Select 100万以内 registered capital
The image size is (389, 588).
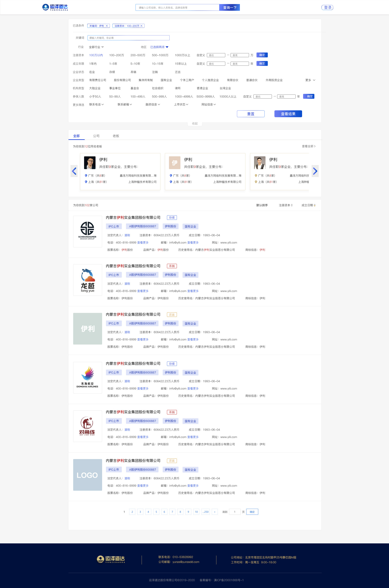(96, 55)
